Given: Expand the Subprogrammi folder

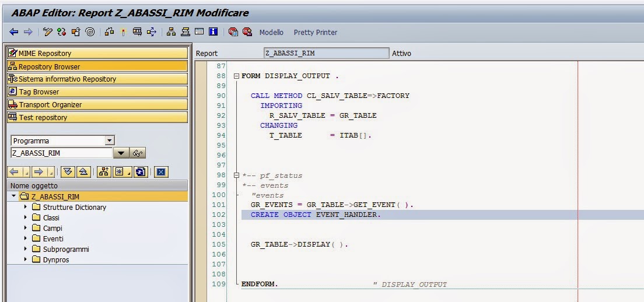Looking at the screenshot, I should (26, 249).
